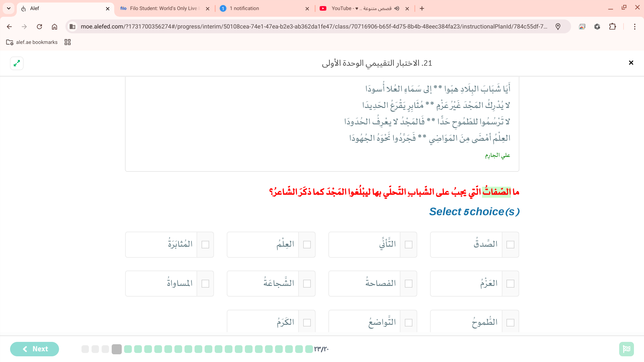The width and height of the screenshot is (644, 362).
Task: Close the assessment with the X icon
Action: click(631, 63)
